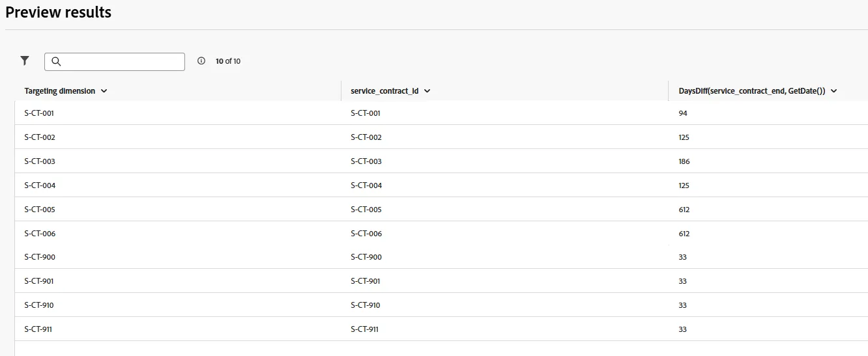868x356 pixels.
Task: Select the value 33 in the S-CT-911 row
Action: pyautogui.click(x=683, y=329)
